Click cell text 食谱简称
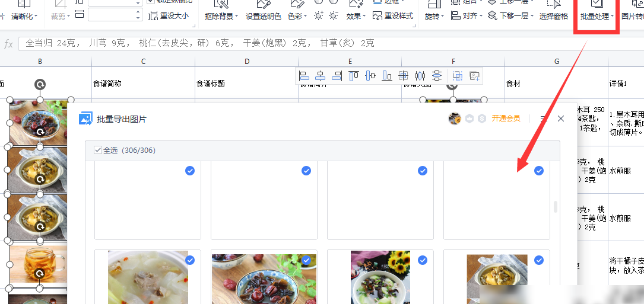644x304 pixels. click(x=107, y=84)
